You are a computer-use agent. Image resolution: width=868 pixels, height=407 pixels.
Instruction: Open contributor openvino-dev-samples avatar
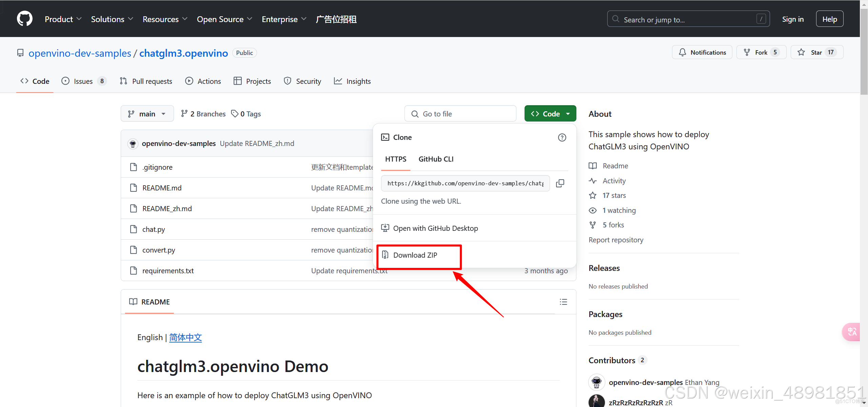596,382
